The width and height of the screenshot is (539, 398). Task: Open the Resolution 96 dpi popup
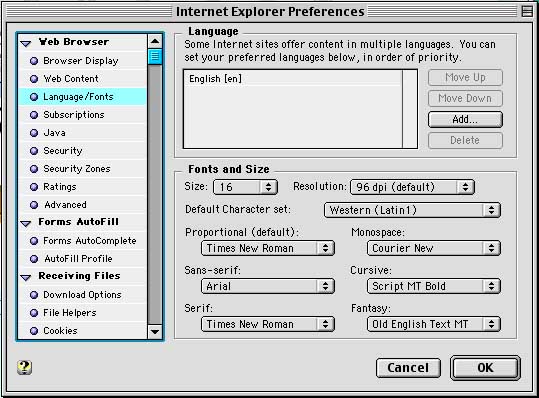coord(412,187)
